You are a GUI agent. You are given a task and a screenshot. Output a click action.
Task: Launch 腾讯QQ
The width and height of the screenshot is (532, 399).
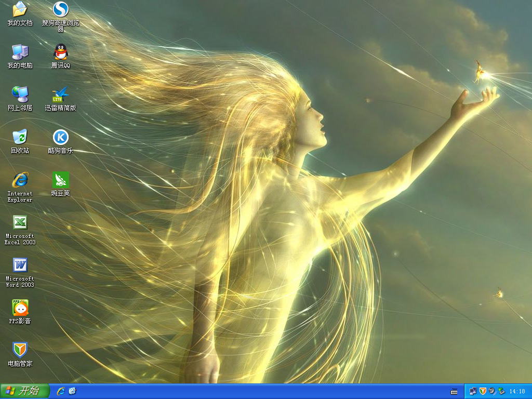60,55
